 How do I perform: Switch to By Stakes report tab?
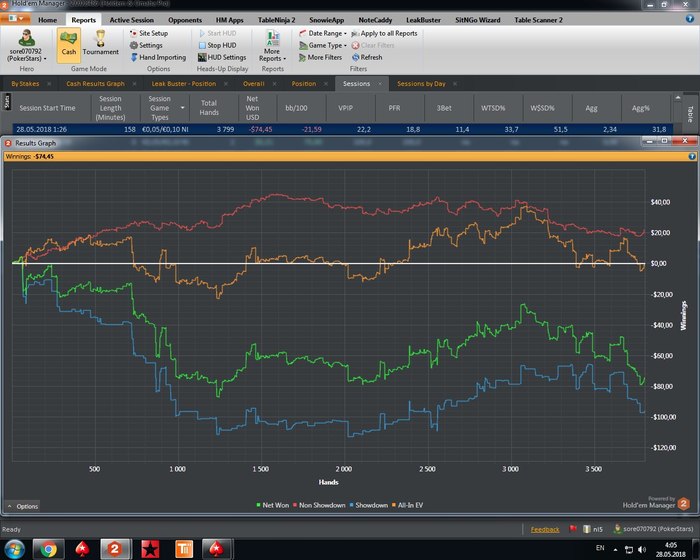pyautogui.click(x=25, y=84)
